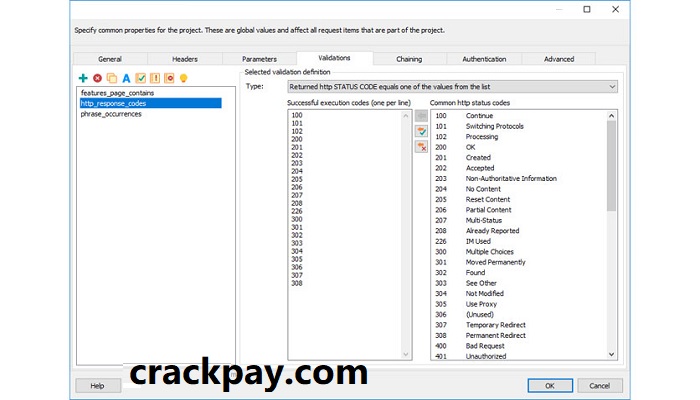Delete the selected validation with the red X icon

pos(97,78)
